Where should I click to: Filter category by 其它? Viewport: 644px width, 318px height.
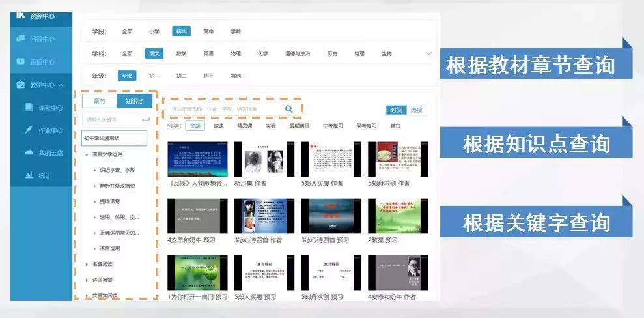395,126
